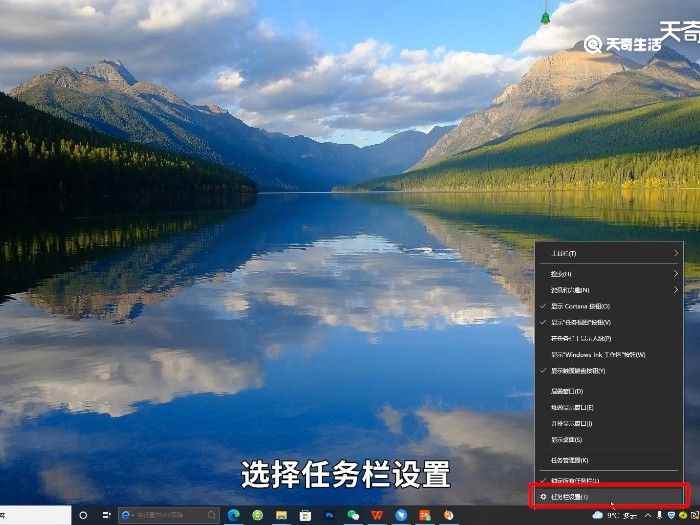Open yellow-green round tray icon

[x=683, y=516]
